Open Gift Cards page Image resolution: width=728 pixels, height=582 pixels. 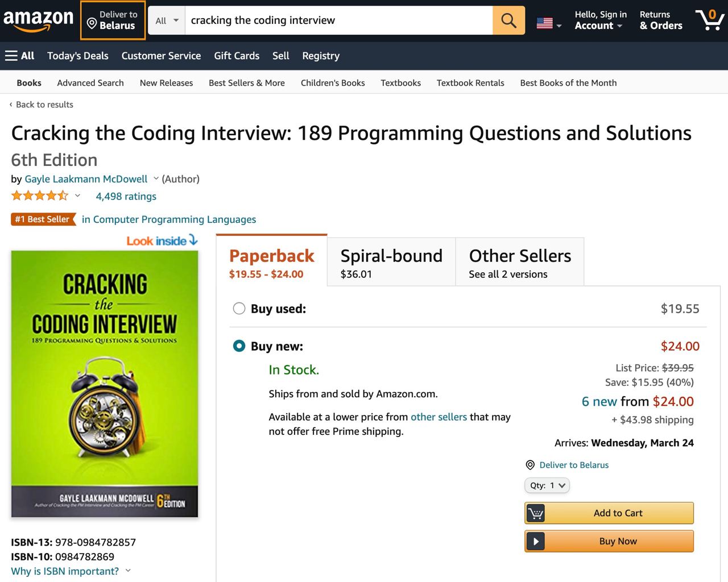(237, 56)
